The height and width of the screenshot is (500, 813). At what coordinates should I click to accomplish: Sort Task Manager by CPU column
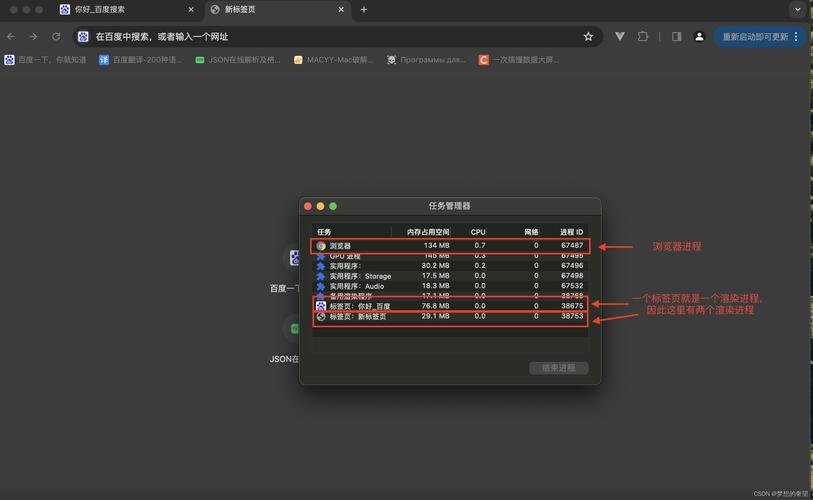[x=478, y=232]
